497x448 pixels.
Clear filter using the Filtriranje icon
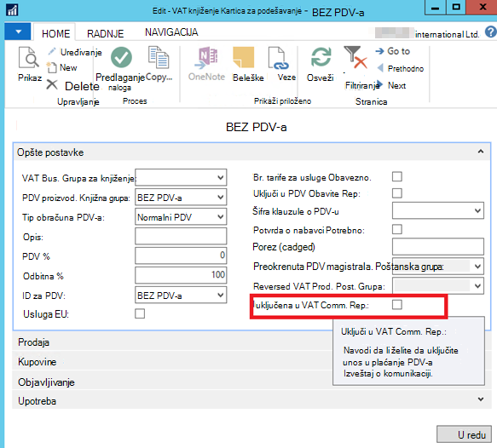[355, 57]
